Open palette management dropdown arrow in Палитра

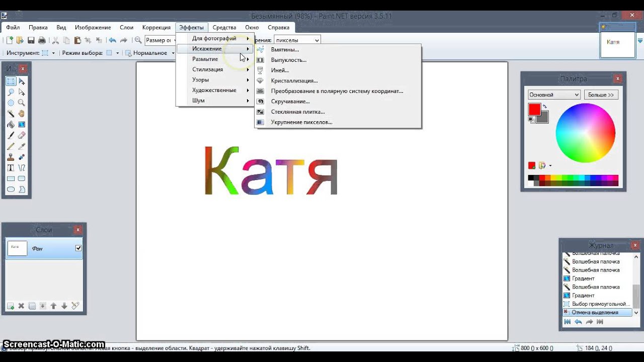[550, 165]
